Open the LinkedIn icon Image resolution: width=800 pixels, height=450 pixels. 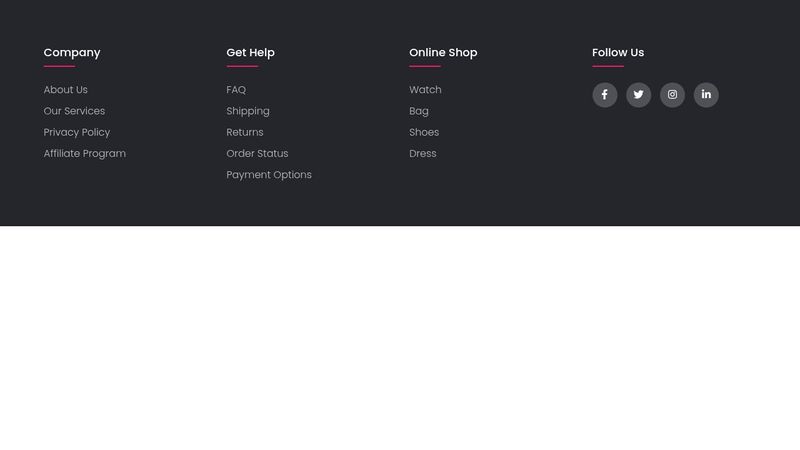pyautogui.click(x=706, y=95)
